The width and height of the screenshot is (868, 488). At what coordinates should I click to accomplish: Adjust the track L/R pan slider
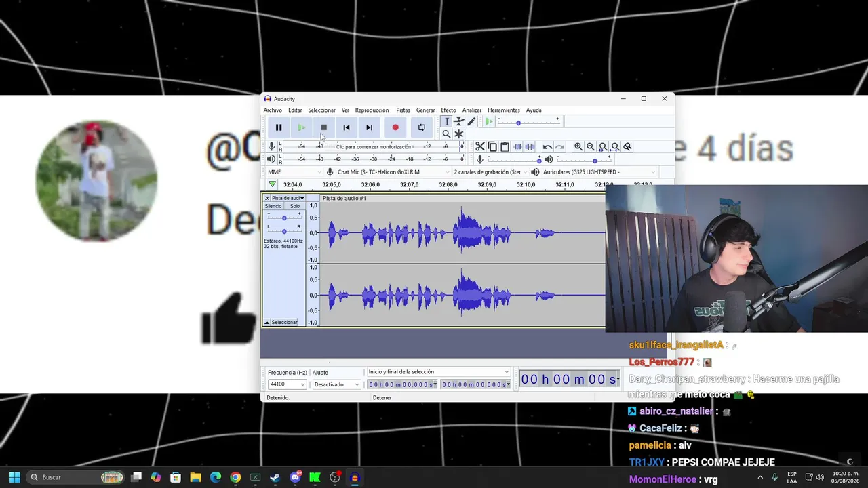[284, 231]
